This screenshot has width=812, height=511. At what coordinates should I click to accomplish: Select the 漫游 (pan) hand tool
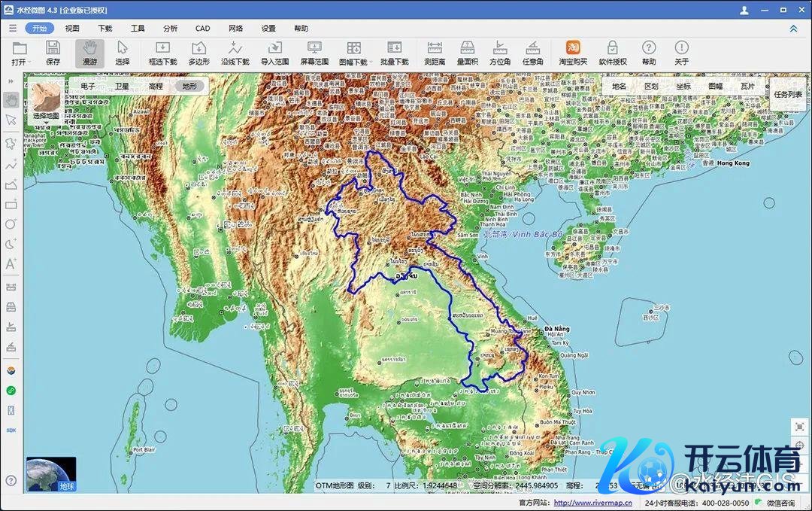coord(89,53)
